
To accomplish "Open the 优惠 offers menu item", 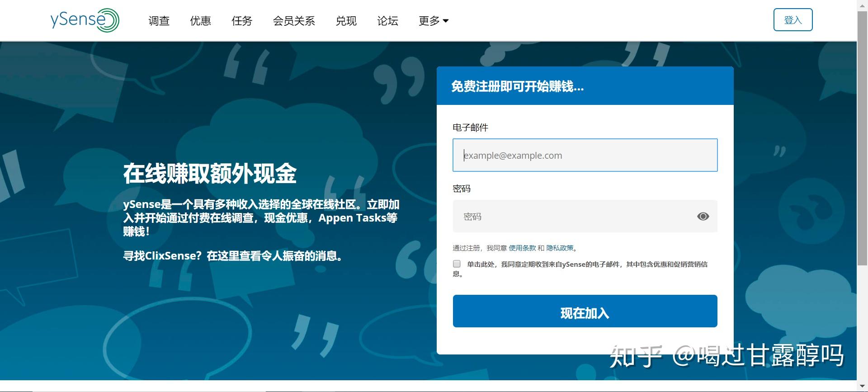I will tap(200, 21).
